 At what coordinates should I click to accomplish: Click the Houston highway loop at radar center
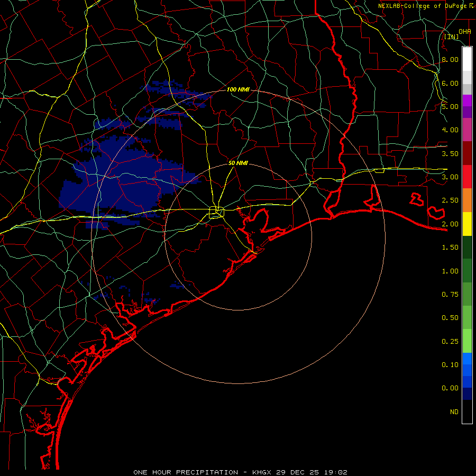(216, 212)
